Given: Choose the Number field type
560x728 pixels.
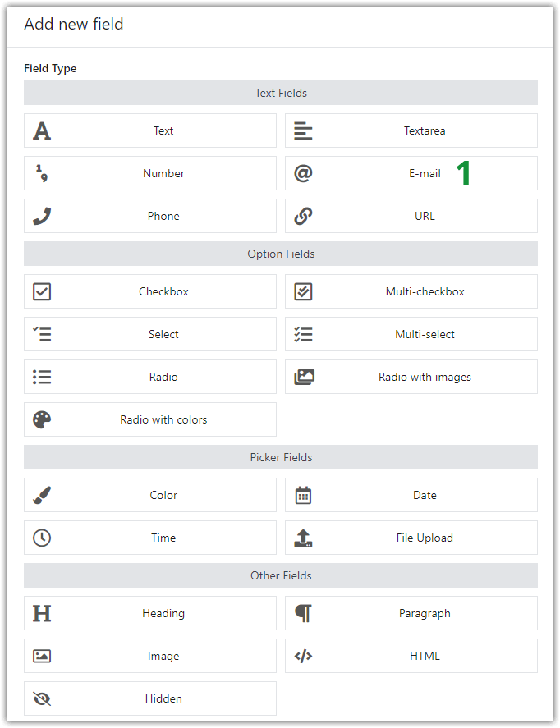Looking at the screenshot, I should tap(150, 173).
